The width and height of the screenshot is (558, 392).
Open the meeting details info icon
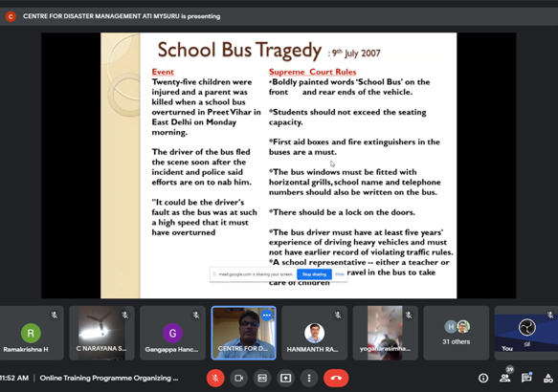483,378
